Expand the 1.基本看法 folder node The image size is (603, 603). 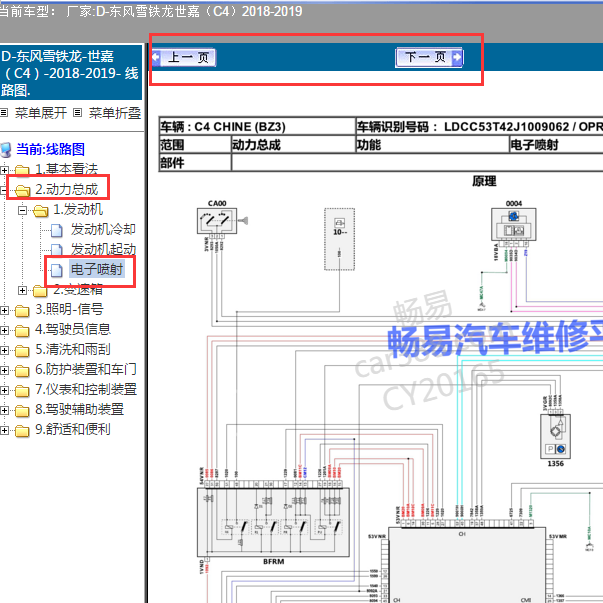coord(4,170)
